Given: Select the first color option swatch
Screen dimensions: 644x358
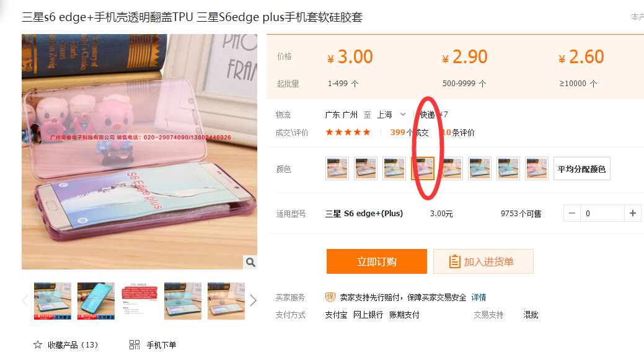Looking at the screenshot, I should (337, 168).
